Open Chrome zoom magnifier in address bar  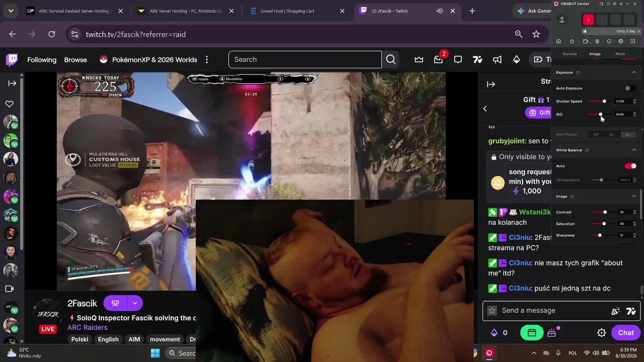(519, 34)
